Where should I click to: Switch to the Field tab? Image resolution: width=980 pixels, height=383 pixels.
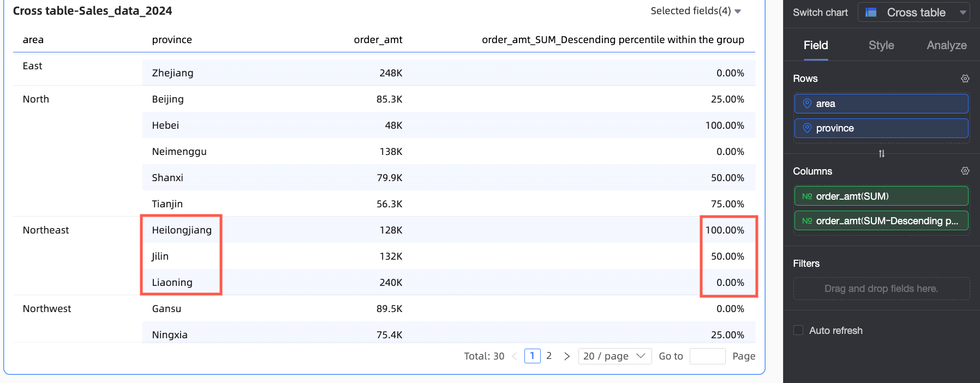coord(816,45)
